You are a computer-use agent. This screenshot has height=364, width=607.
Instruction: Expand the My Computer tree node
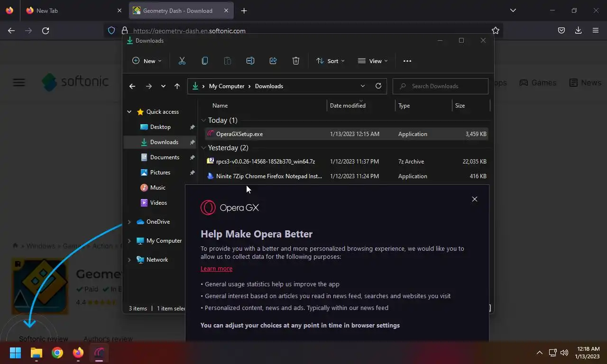tap(129, 241)
